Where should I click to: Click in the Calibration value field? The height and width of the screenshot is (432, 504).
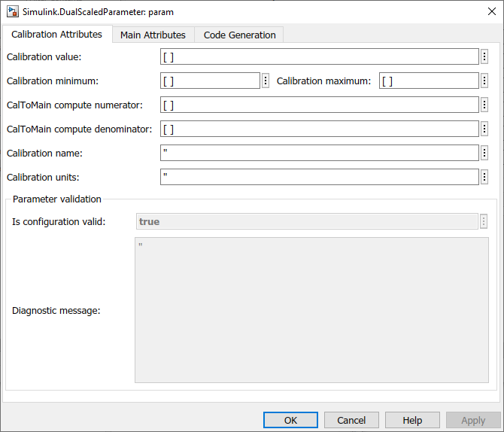coord(319,57)
